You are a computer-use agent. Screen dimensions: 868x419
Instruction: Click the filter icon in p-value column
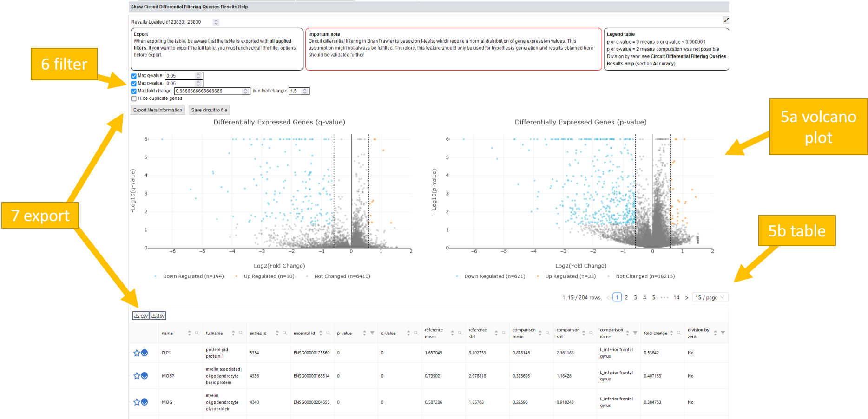pos(372,333)
